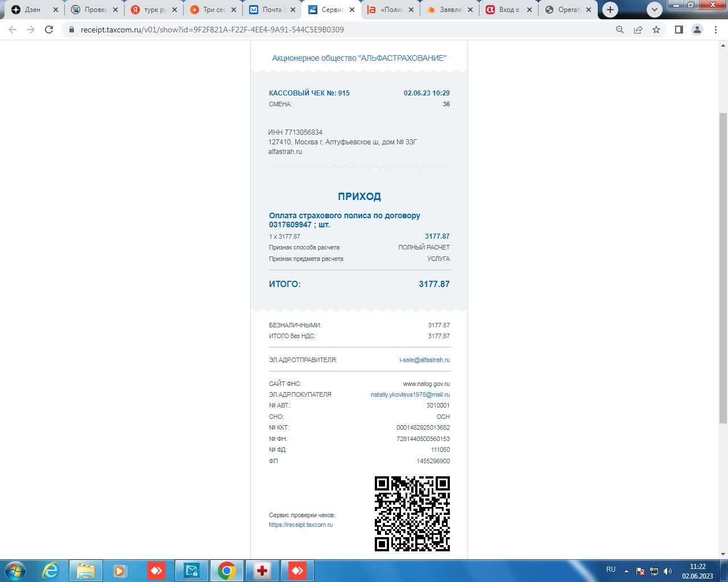728x582 pixels.
Task: Click the receipt QR code image
Action: point(412,514)
